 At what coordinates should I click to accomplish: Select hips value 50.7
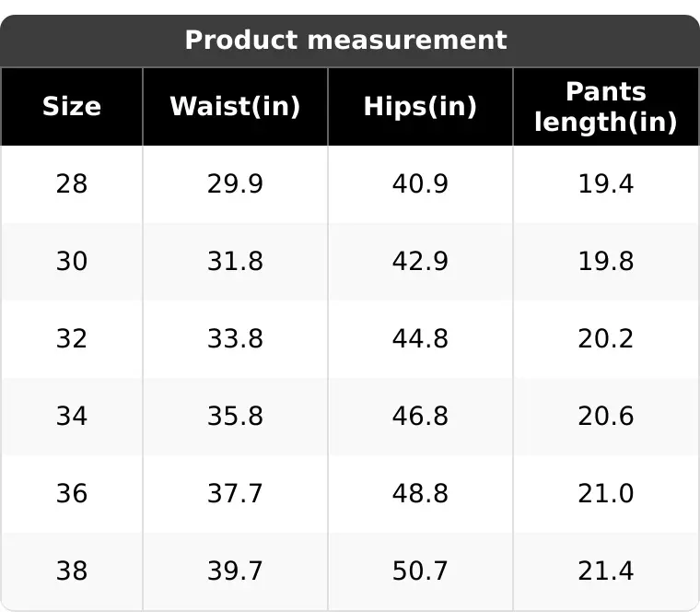coord(420,571)
